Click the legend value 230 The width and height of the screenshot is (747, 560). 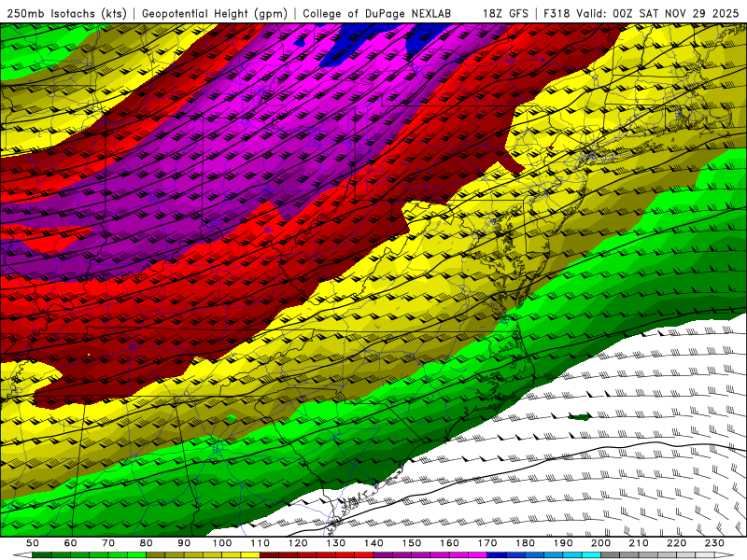[714, 543]
